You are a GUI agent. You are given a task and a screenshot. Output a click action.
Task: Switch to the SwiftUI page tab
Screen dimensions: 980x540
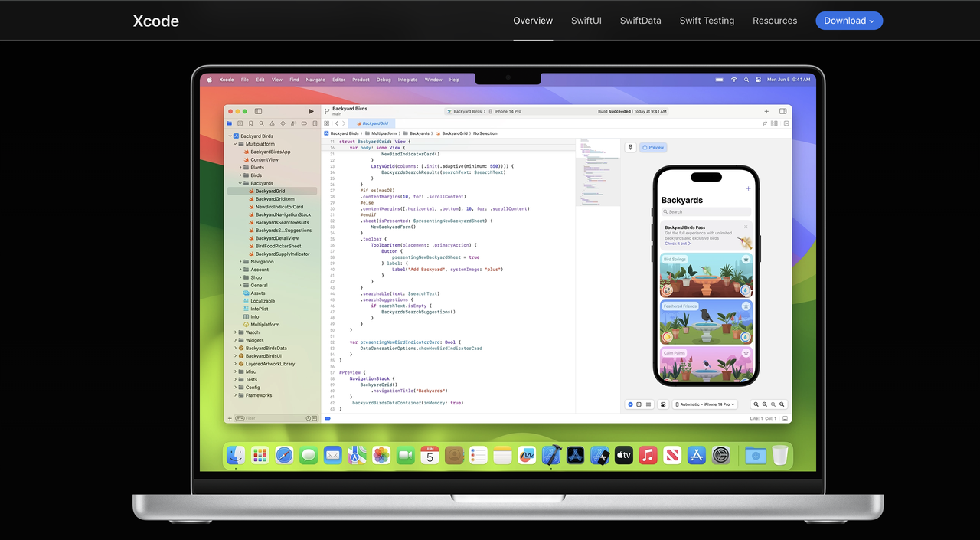586,21
